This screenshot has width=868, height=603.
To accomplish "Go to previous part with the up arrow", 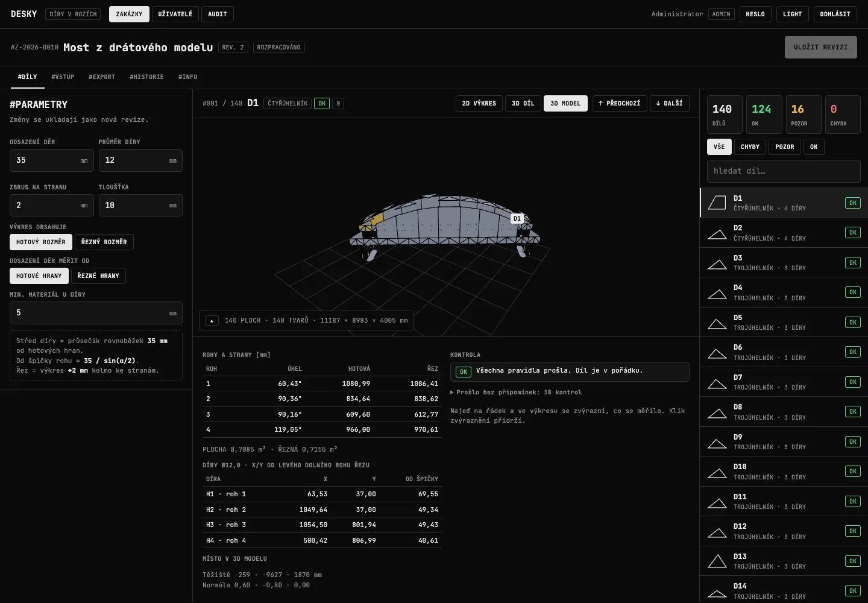I will pos(620,104).
